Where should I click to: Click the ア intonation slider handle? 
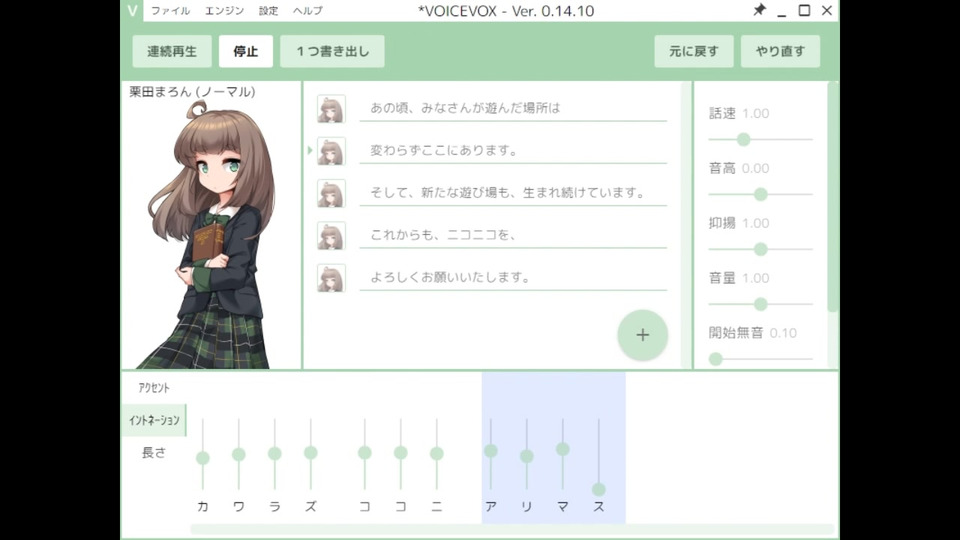pyautogui.click(x=490, y=451)
